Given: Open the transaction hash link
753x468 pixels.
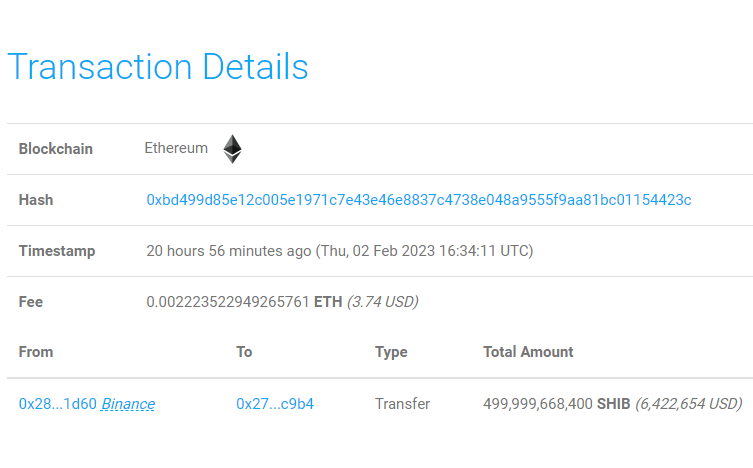Looking at the screenshot, I should (419, 200).
